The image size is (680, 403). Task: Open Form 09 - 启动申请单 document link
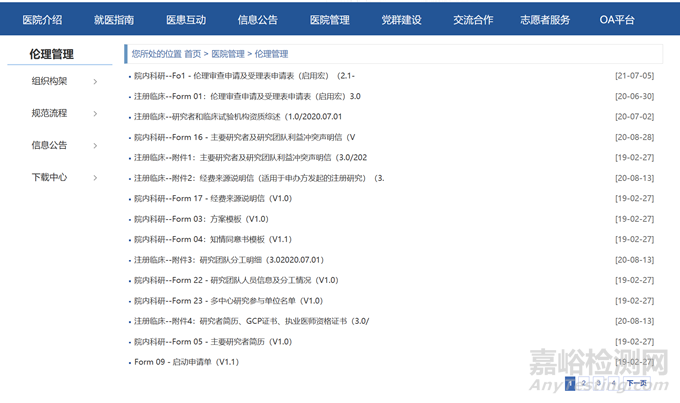click(186, 361)
